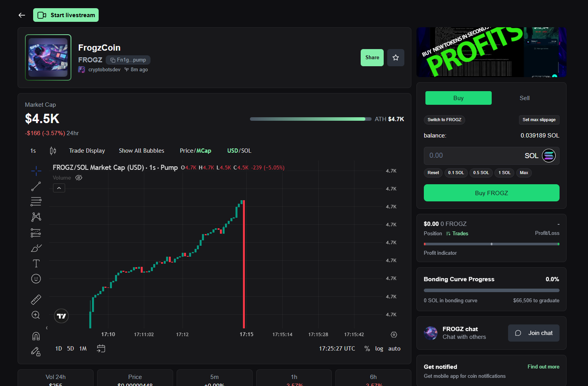This screenshot has width=588, height=386.
Task: Select the ruler measure tool
Action: tap(36, 300)
